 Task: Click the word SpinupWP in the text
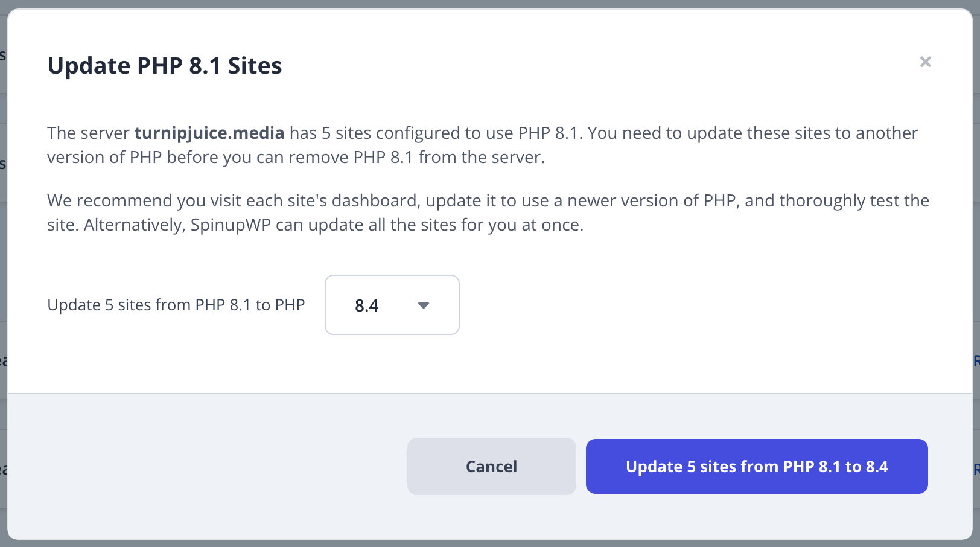pyautogui.click(x=231, y=225)
